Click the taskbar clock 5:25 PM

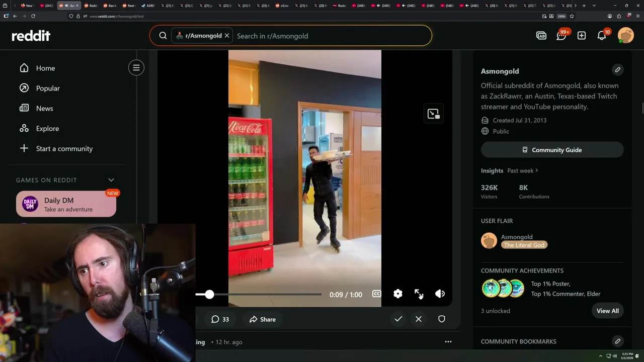click(627, 356)
